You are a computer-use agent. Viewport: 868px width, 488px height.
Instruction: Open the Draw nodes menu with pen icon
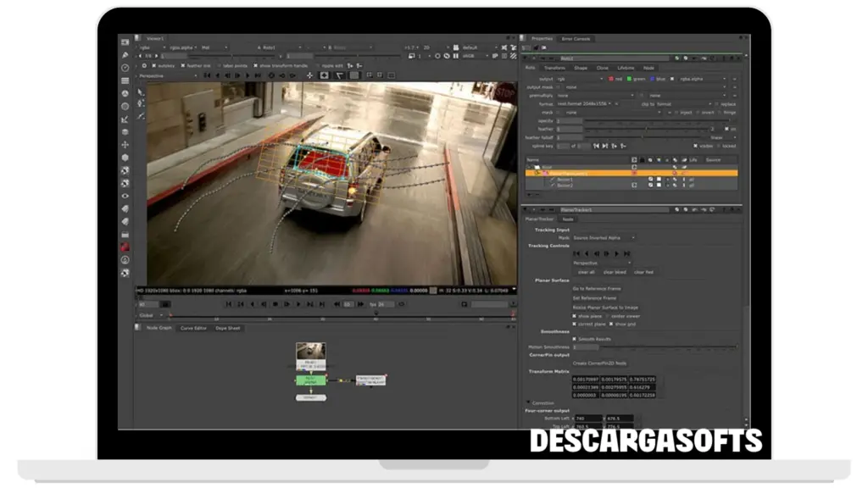click(x=125, y=54)
